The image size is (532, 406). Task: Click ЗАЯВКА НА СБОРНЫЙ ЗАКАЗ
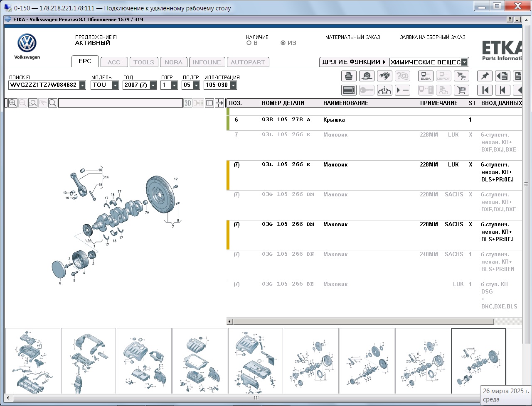(x=433, y=37)
